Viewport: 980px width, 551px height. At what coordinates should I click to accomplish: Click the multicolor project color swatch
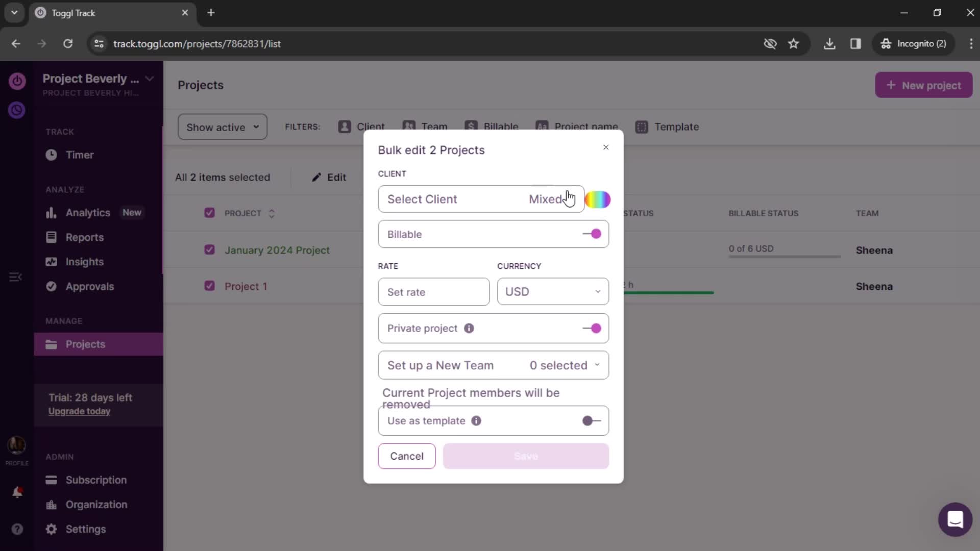(x=598, y=199)
